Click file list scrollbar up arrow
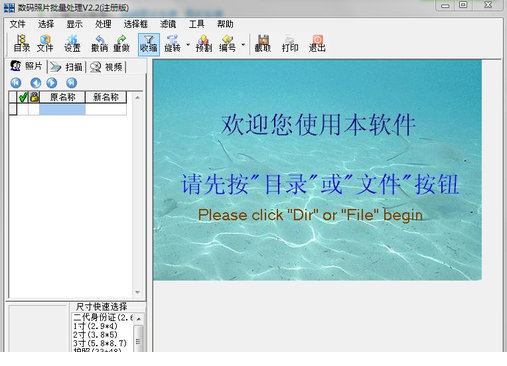Viewport: 507px width, 366px height. [137, 98]
